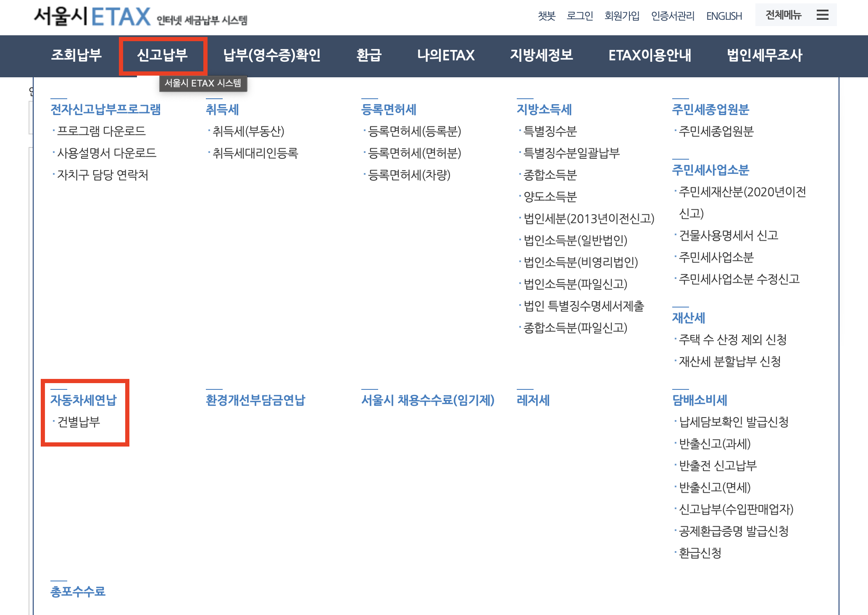Screen dimensions: 868x615
Task: Open 자치구 담당 연락처
Action: 103,175
